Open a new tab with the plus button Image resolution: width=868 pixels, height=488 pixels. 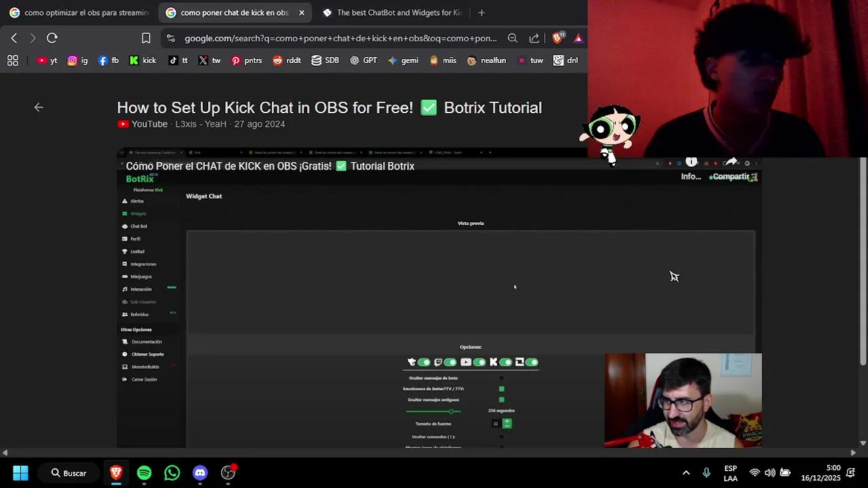tap(481, 12)
